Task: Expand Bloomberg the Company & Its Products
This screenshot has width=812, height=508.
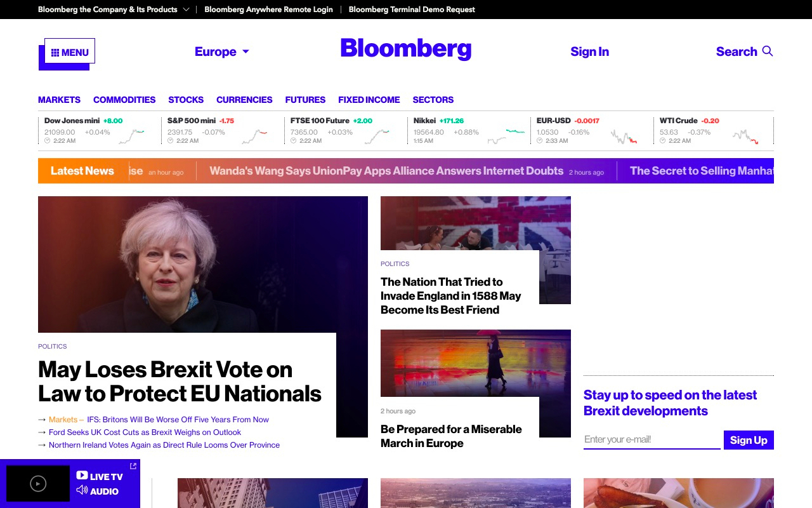Action: (x=114, y=10)
